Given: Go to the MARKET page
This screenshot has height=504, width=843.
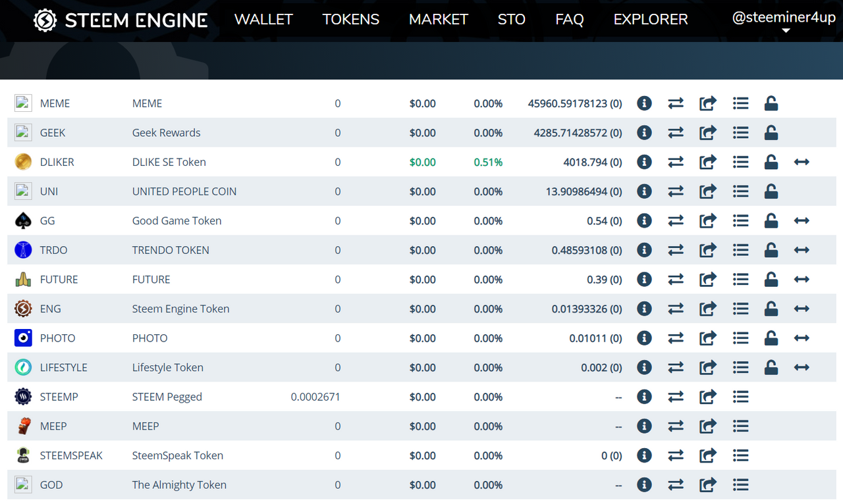Looking at the screenshot, I should 438,20.
